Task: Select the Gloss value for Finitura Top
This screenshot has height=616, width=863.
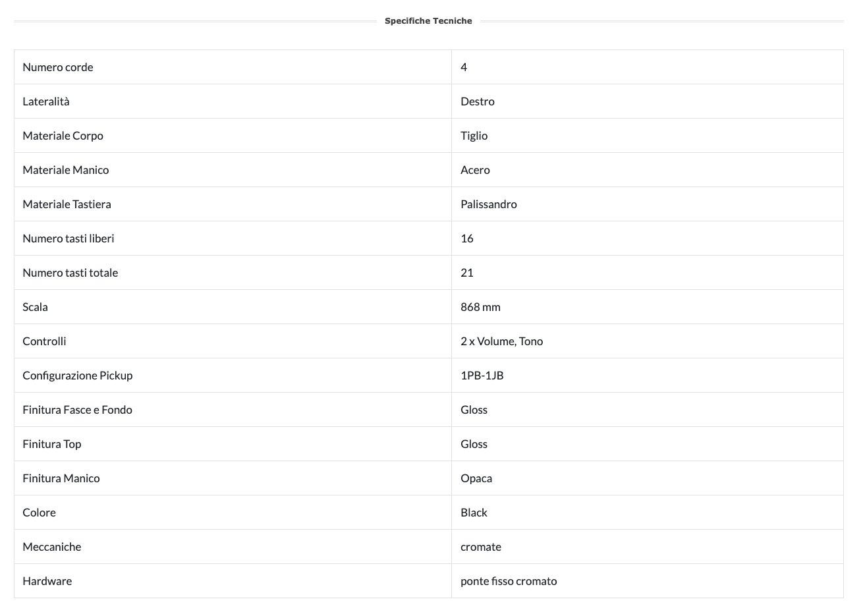Action: pyautogui.click(x=474, y=444)
